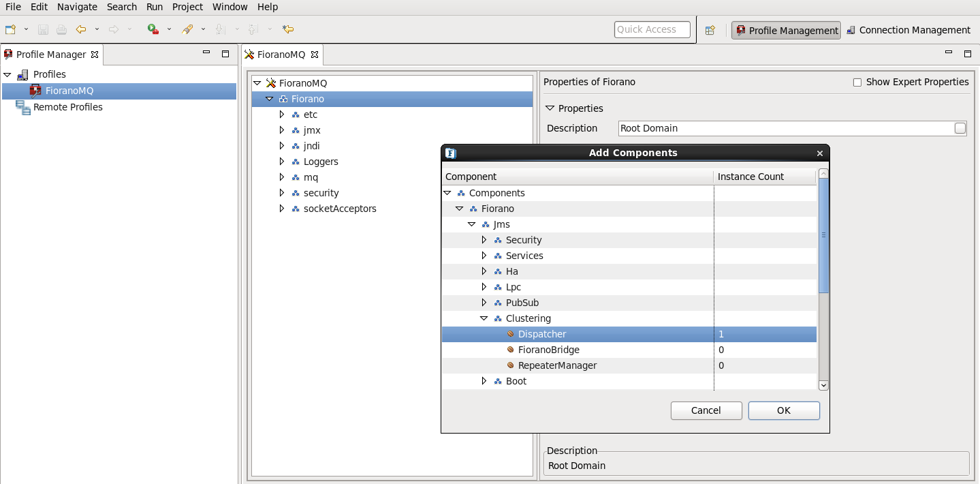
Task: Expand the Services node in dialog
Action: point(484,256)
